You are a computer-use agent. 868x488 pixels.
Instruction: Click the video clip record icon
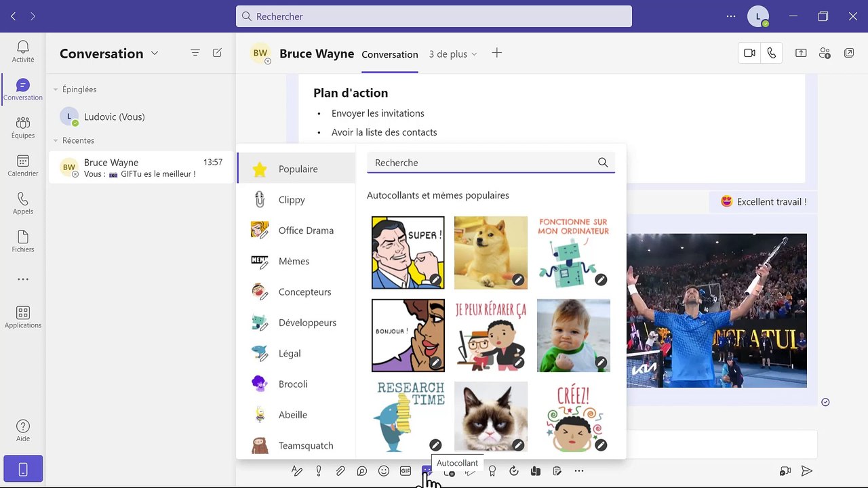pos(785,471)
